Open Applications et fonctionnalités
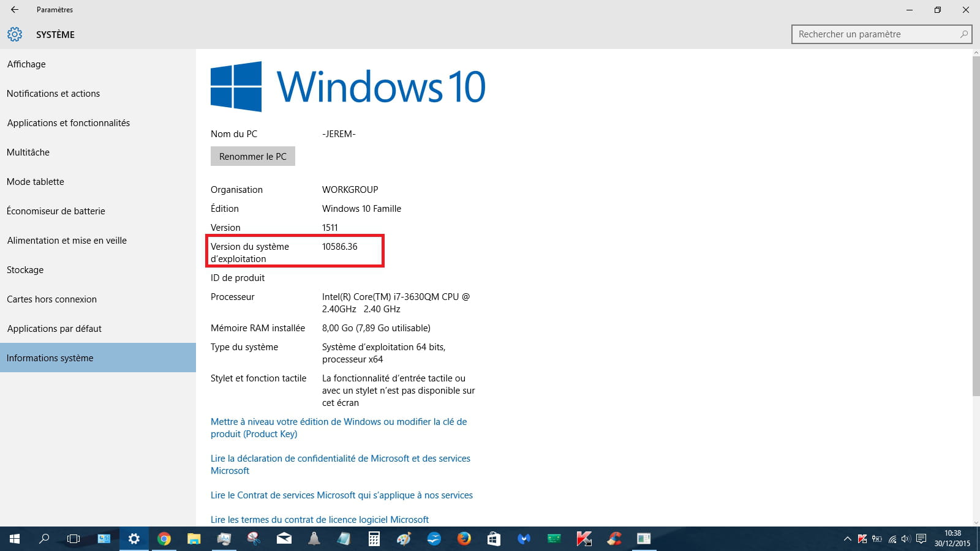This screenshot has height=551, width=980. click(x=98, y=122)
